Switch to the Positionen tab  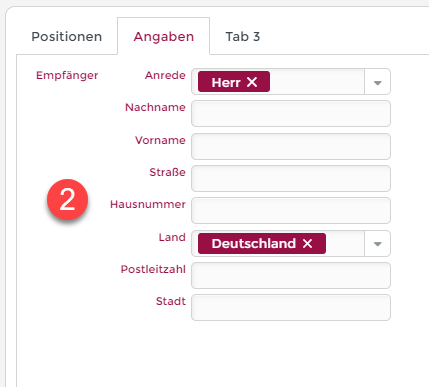(67, 36)
